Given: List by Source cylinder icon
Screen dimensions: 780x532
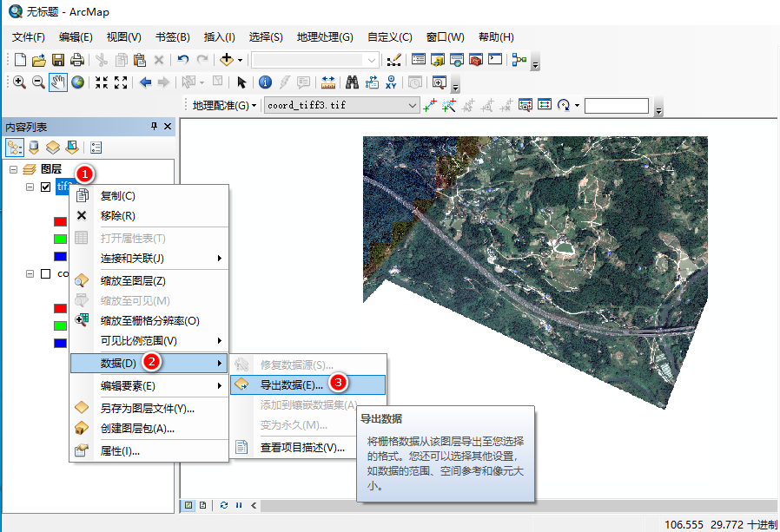Looking at the screenshot, I should tap(34, 148).
